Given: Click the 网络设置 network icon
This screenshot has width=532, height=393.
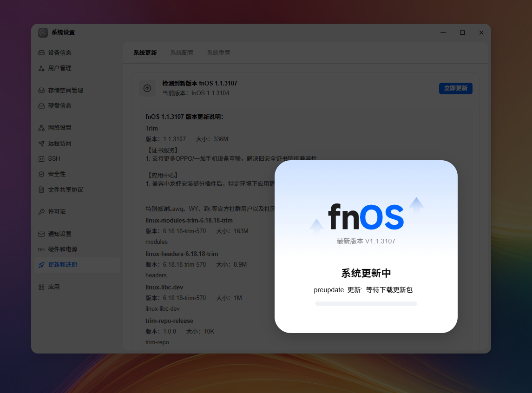Looking at the screenshot, I should [41, 128].
